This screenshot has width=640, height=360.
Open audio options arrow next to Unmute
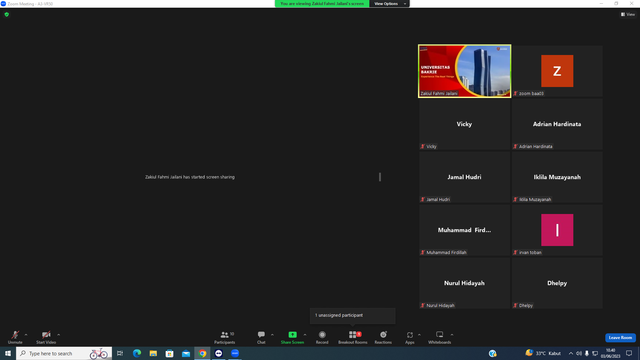point(26,335)
